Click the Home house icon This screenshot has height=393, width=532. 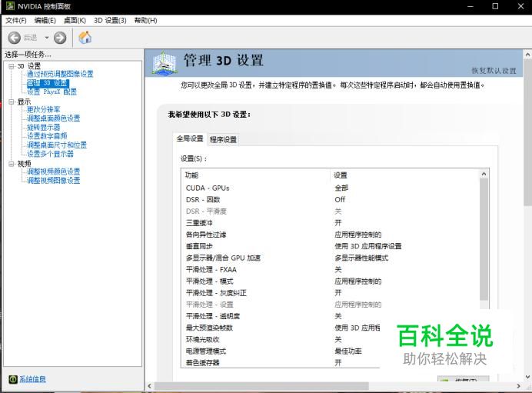(x=85, y=38)
